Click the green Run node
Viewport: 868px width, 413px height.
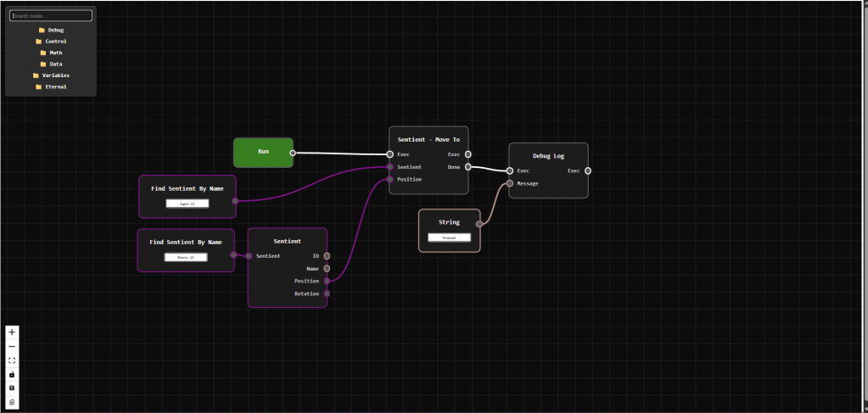pyautogui.click(x=263, y=152)
